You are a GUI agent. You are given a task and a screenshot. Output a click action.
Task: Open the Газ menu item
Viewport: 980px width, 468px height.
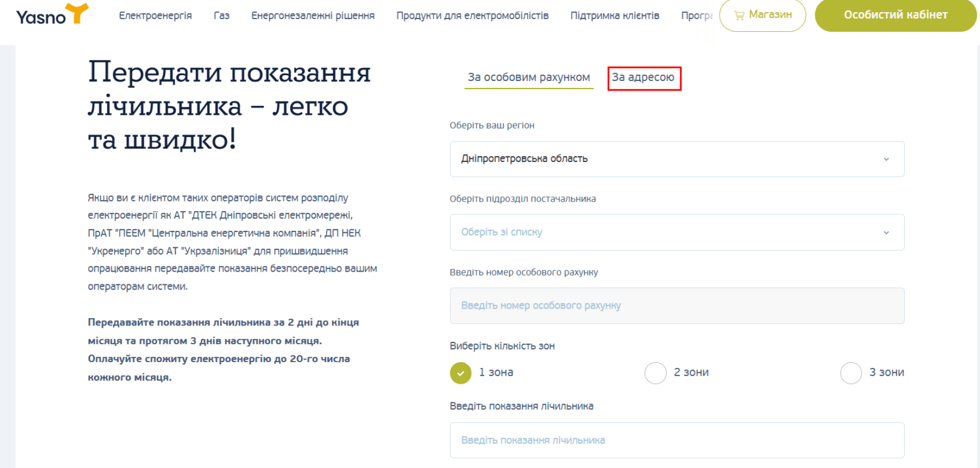[221, 15]
